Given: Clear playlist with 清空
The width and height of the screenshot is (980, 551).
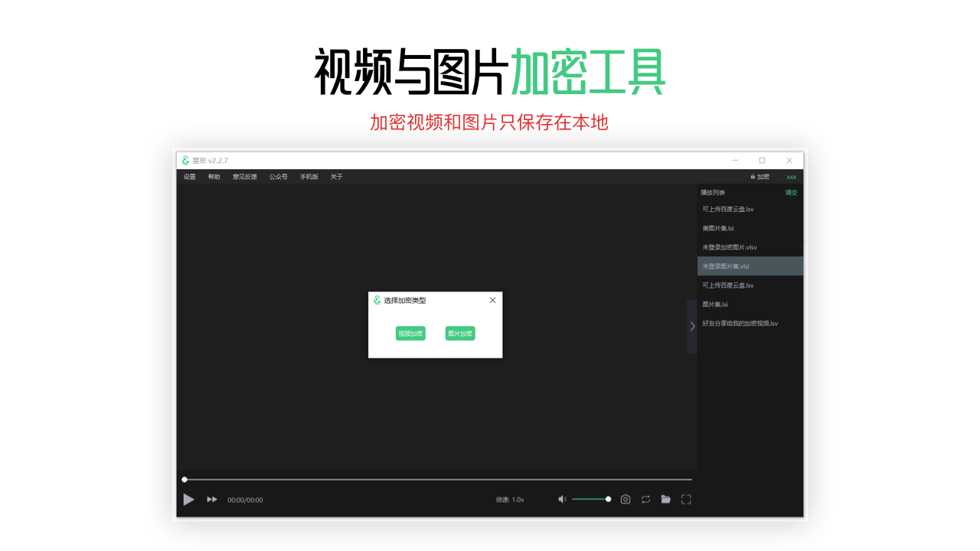Looking at the screenshot, I should (791, 193).
